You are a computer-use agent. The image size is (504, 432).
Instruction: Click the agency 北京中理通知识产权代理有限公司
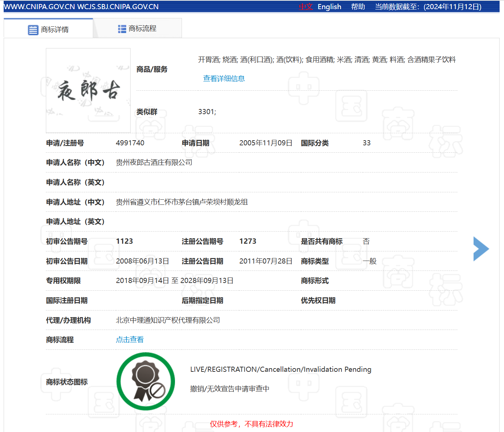pyautogui.click(x=168, y=320)
